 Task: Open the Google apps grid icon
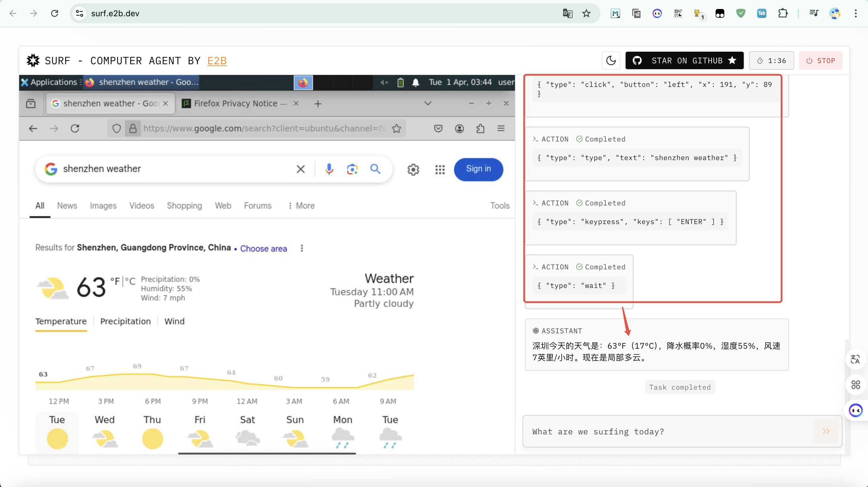tap(440, 169)
